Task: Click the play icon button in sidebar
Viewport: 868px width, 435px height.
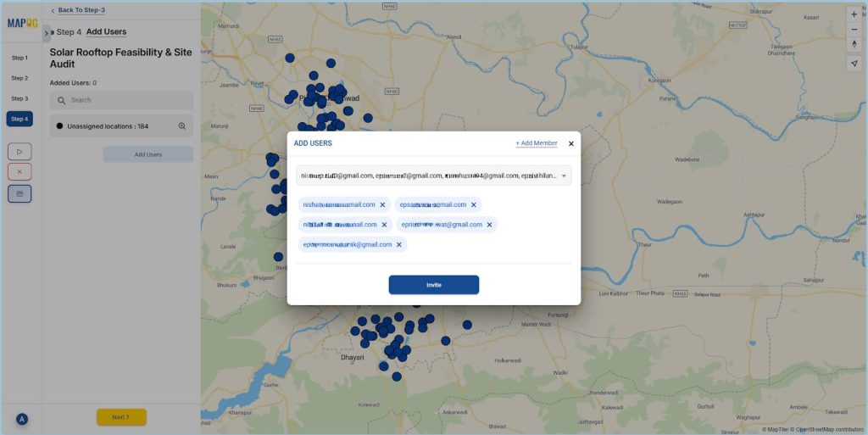Action: (x=20, y=152)
